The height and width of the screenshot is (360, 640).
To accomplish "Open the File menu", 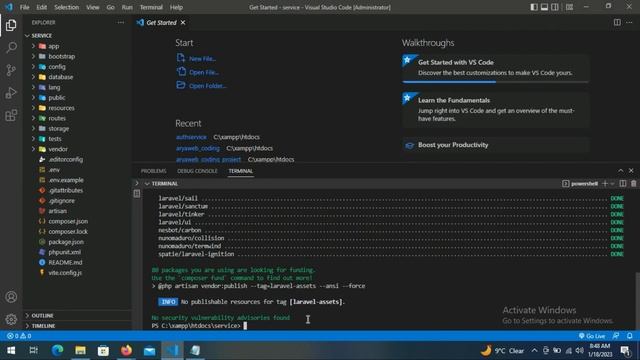I will (x=24, y=7).
